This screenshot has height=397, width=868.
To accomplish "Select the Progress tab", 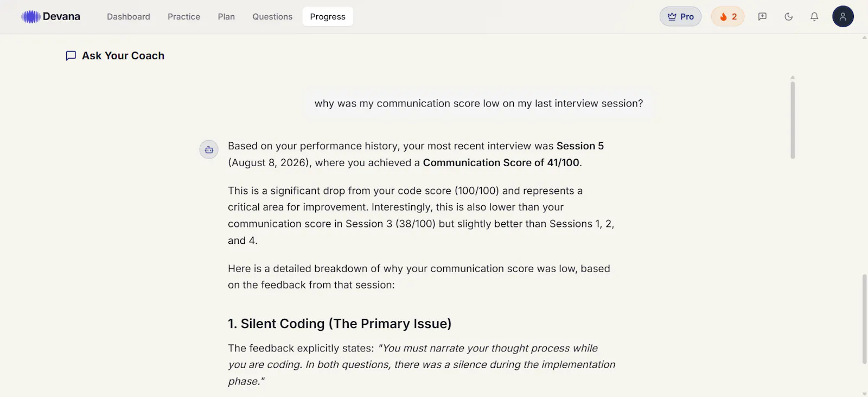I will pos(328,17).
